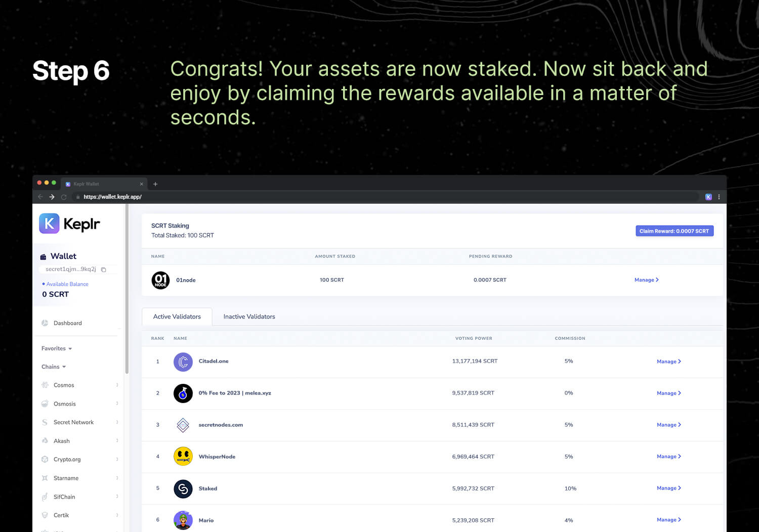Switch to Inactive Validators tab
759x532 pixels.
point(249,317)
